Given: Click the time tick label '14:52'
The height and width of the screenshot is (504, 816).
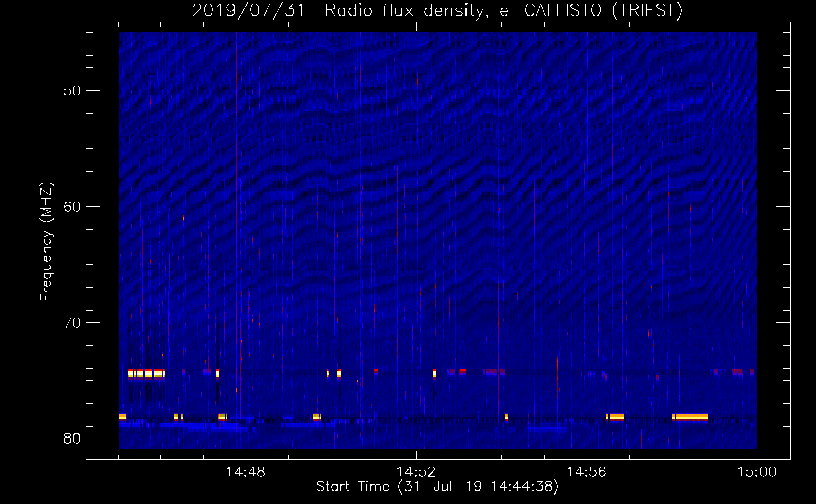Looking at the screenshot, I should (416, 472).
